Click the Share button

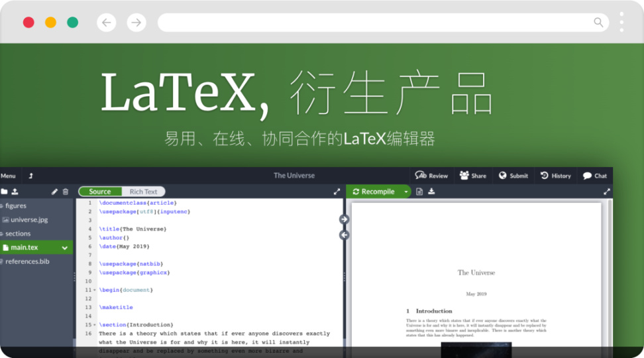(473, 176)
